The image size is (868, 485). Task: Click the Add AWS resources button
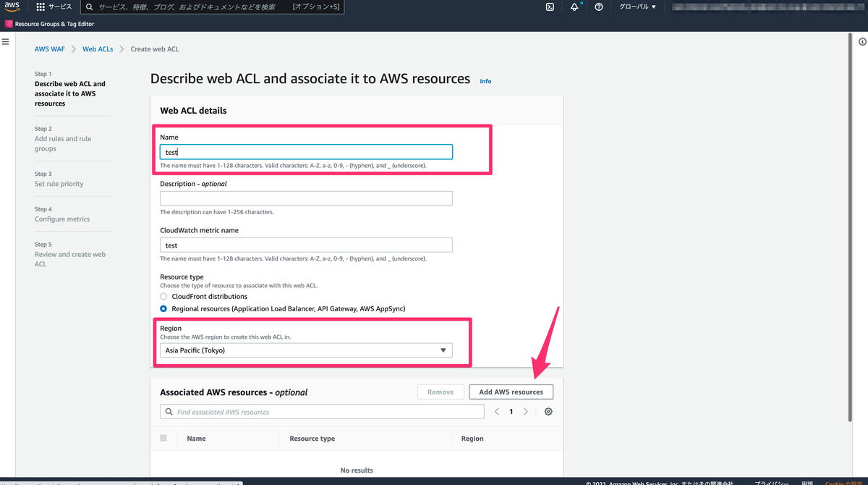click(511, 391)
